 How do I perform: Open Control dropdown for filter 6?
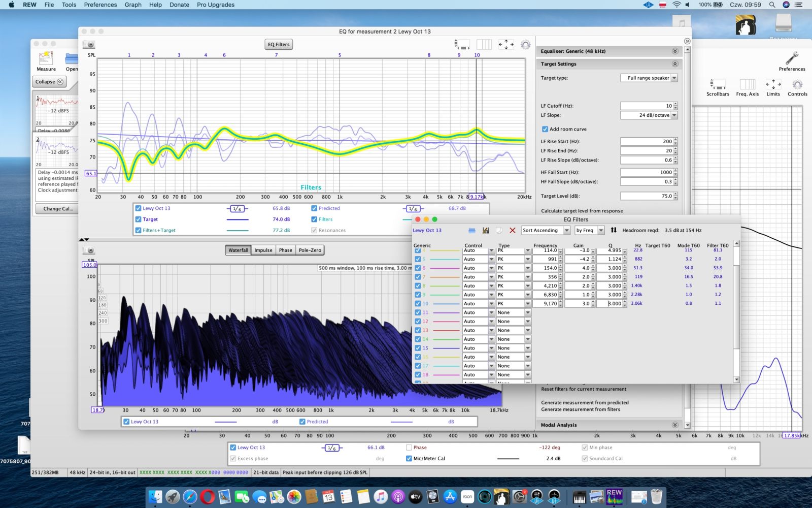[479, 268]
